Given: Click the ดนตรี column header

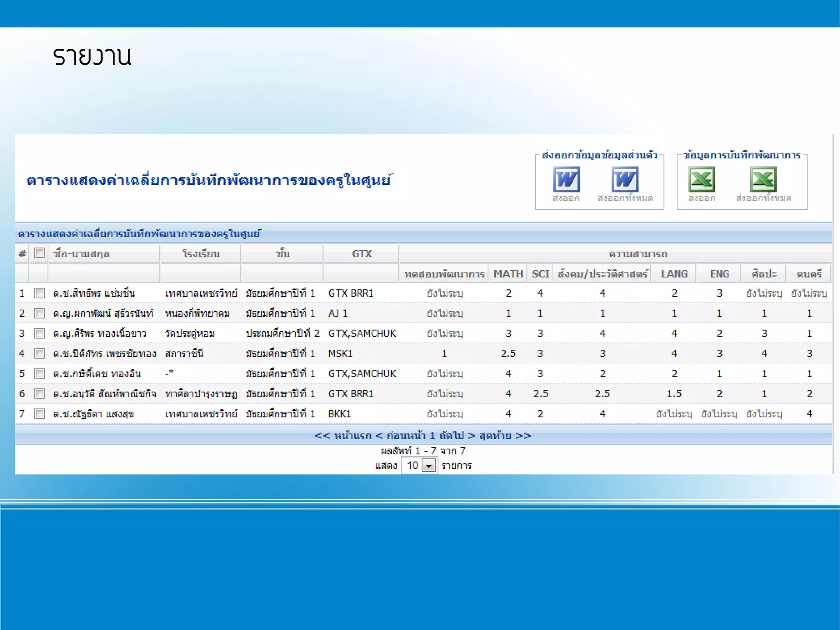Looking at the screenshot, I should [809, 274].
